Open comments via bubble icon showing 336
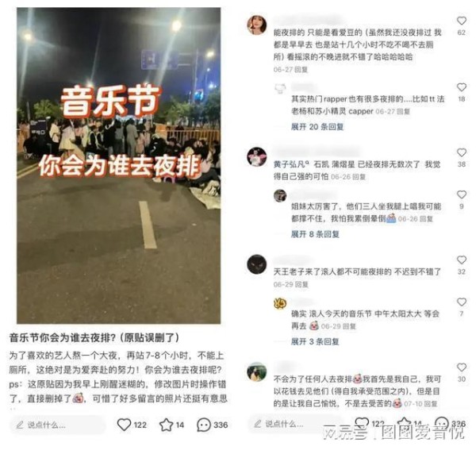 click(204, 425)
